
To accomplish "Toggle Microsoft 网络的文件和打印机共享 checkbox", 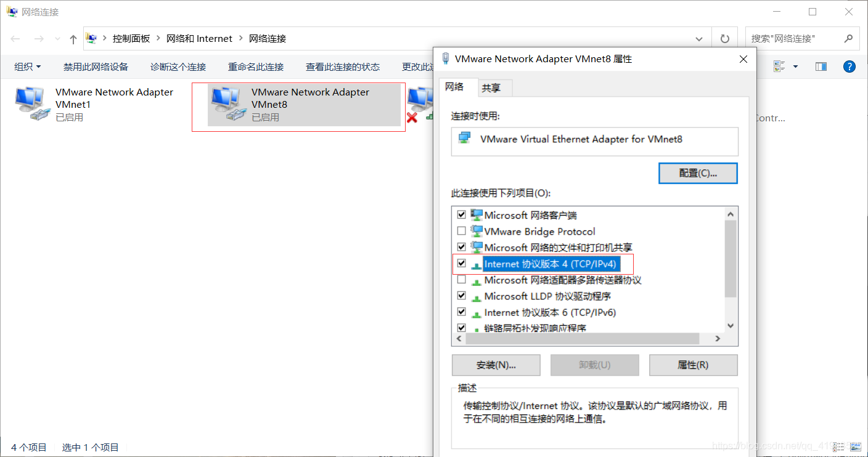I will tap(461, 247).
